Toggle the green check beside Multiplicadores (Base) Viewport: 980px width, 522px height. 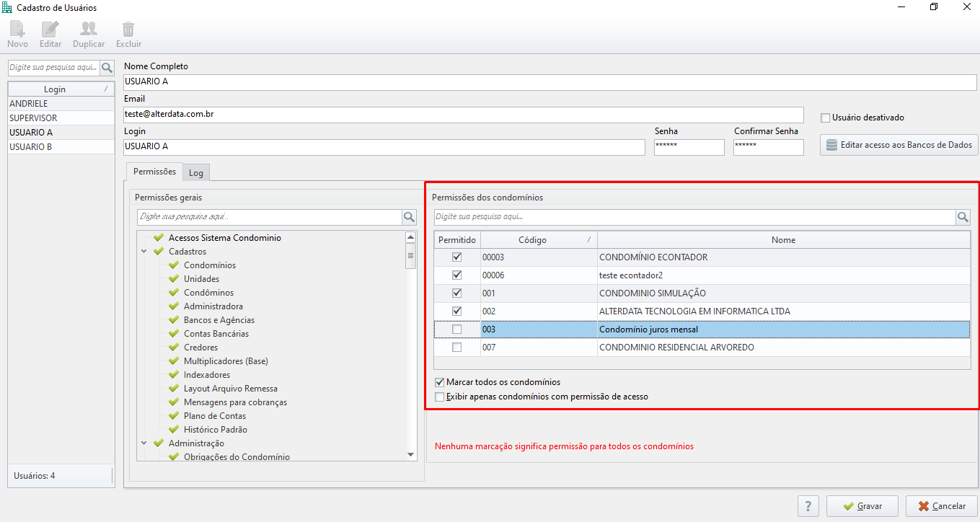[174, 361]
